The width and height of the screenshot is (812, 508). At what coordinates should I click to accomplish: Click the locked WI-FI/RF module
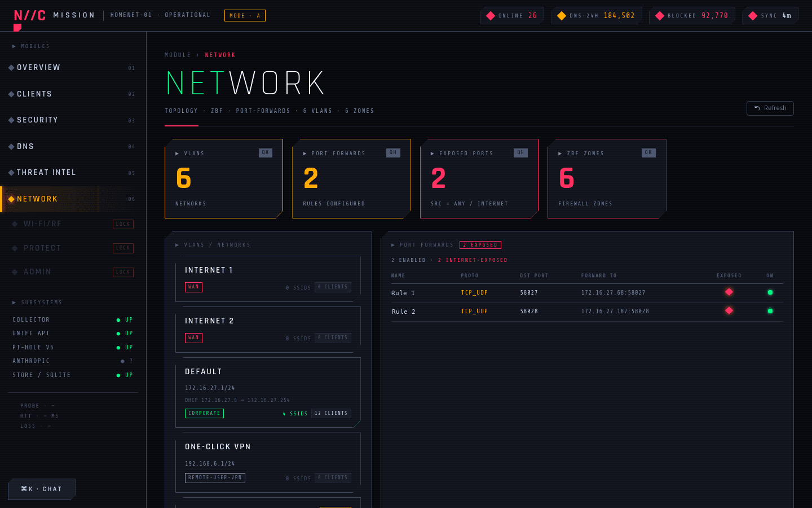point(73,224)
